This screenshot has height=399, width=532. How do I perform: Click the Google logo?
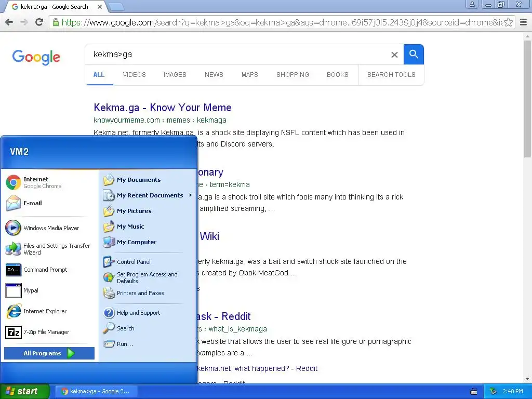[x=36, y=57]
